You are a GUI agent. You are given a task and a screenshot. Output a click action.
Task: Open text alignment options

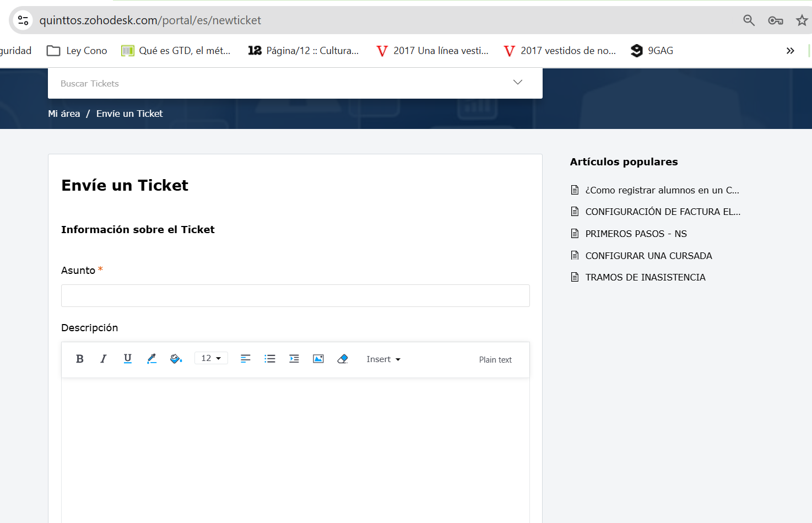point(246,359)
